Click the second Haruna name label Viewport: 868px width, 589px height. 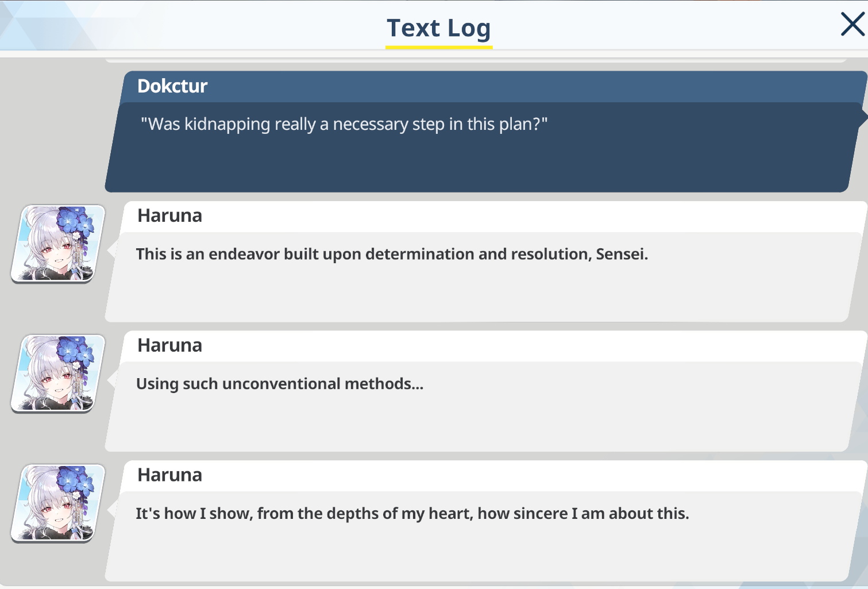tap(170, 345)
